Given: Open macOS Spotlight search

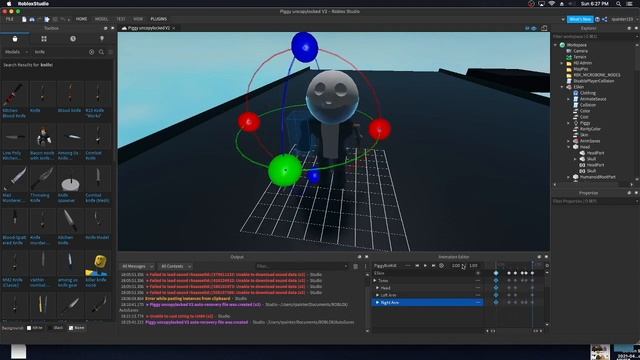Looking at the screenshot, I should 618,4.
